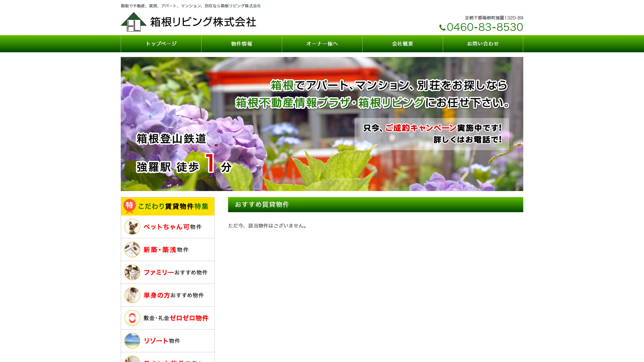Click the family photo circle icon
644x362 pixels.
pyautogui.click(x=132, y=273)
